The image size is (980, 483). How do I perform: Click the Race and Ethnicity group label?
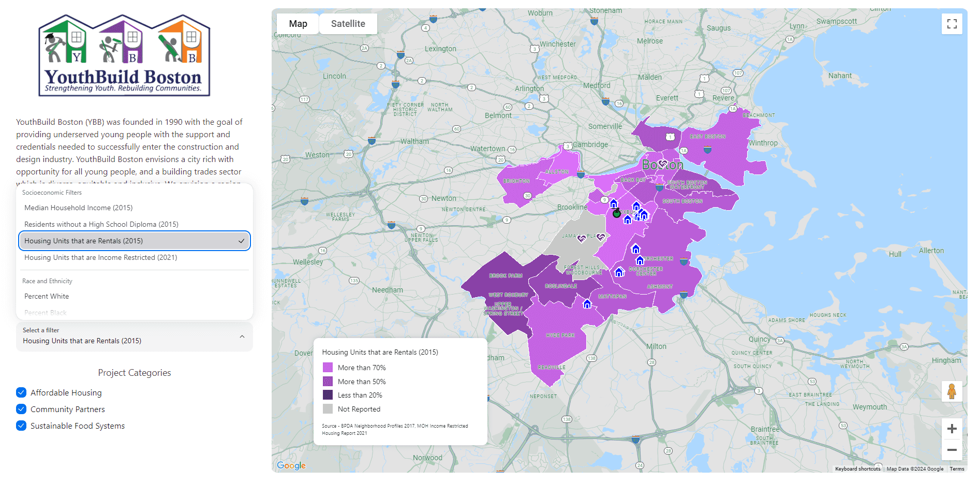(47, 281)
